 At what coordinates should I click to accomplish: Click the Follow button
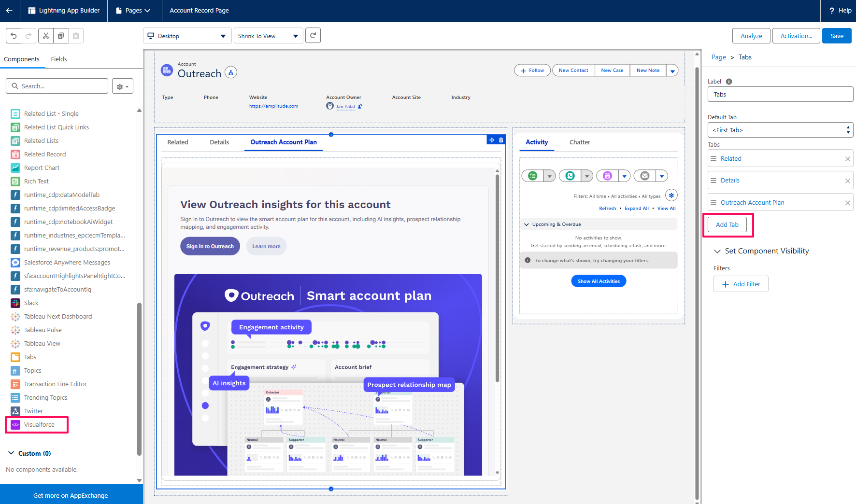532,70
